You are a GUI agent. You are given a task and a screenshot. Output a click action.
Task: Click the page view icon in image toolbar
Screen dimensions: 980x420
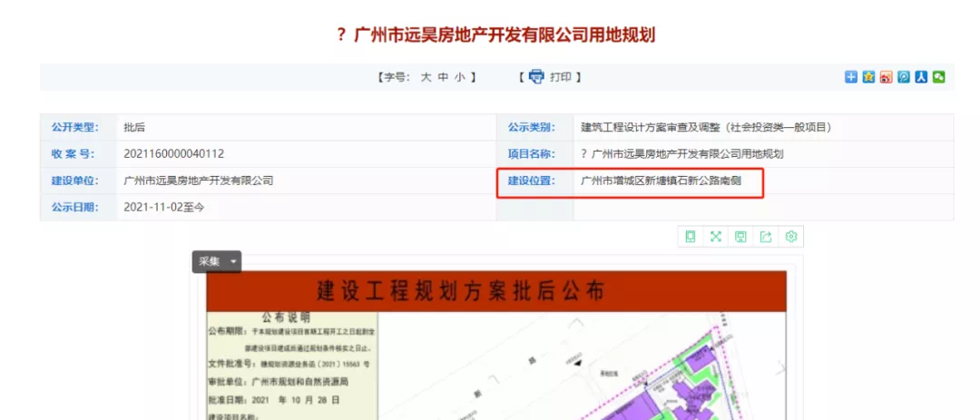[x=691, y=237]
